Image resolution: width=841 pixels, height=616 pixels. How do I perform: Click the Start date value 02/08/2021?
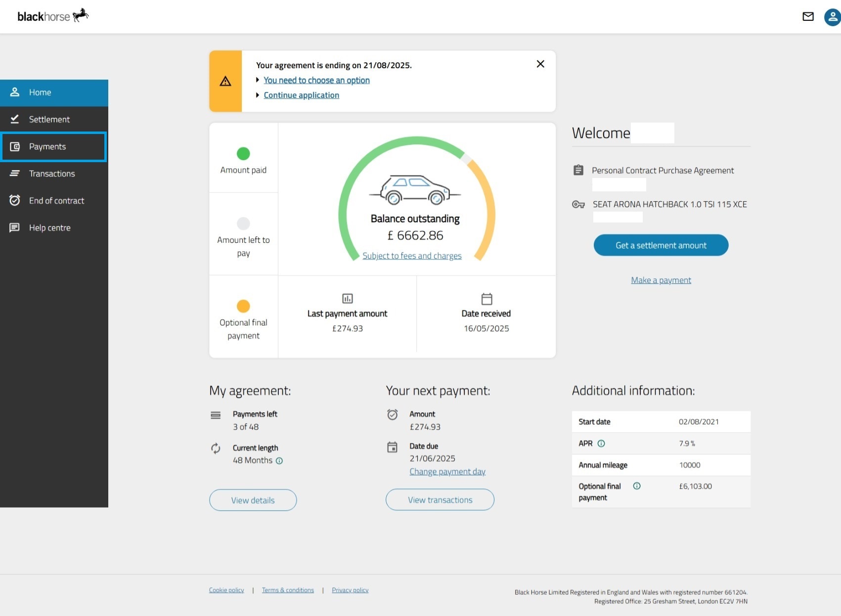tap(699, 422)
